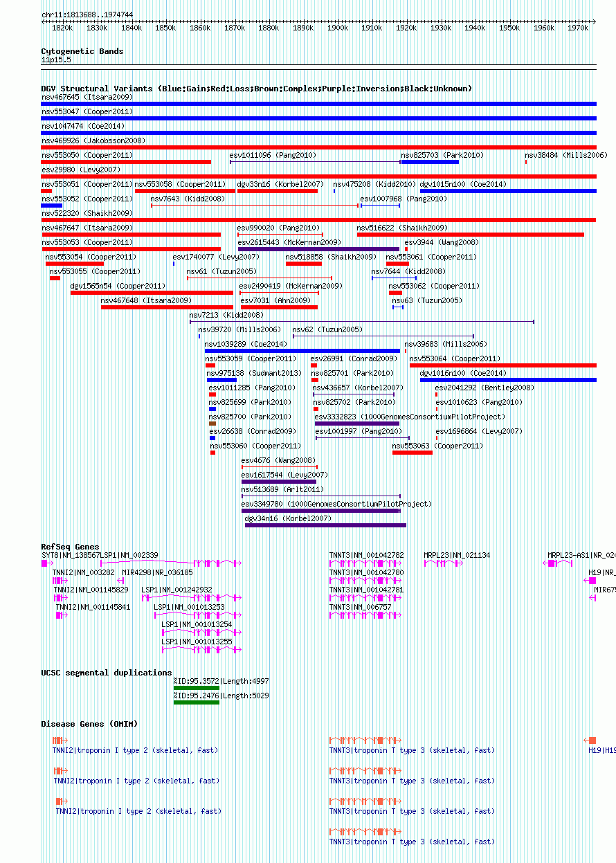Open the DGV Structural Variants track heading
Screen dimensions: 616x863
256,89
